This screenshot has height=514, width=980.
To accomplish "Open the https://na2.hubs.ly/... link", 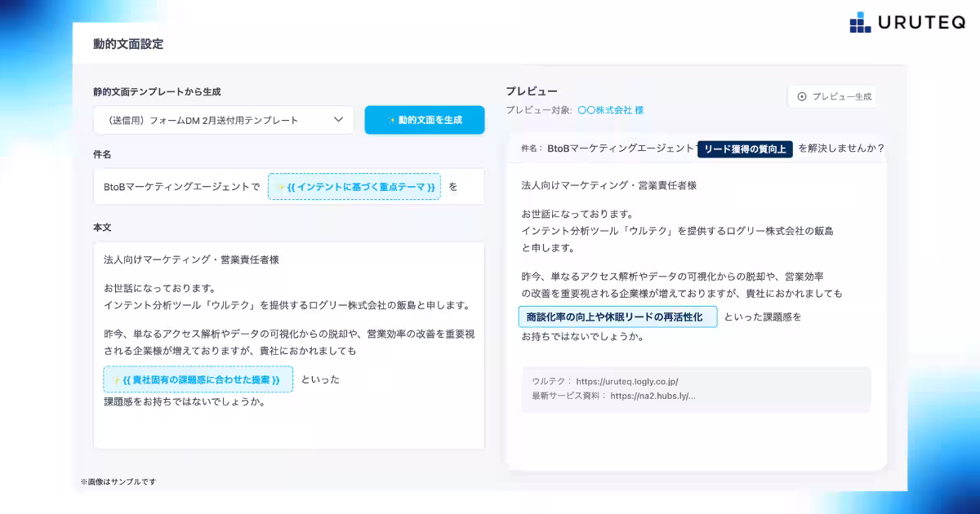I will [x=653, y=396].
